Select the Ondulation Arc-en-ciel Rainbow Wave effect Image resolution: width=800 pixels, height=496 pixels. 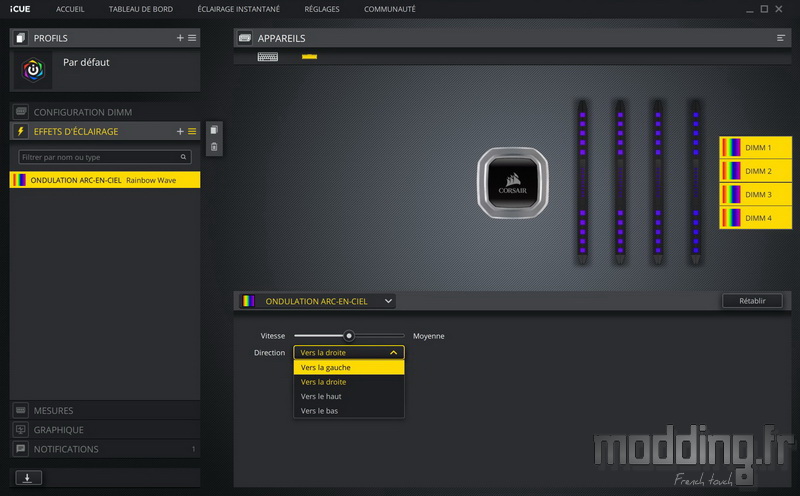(105, 180)
